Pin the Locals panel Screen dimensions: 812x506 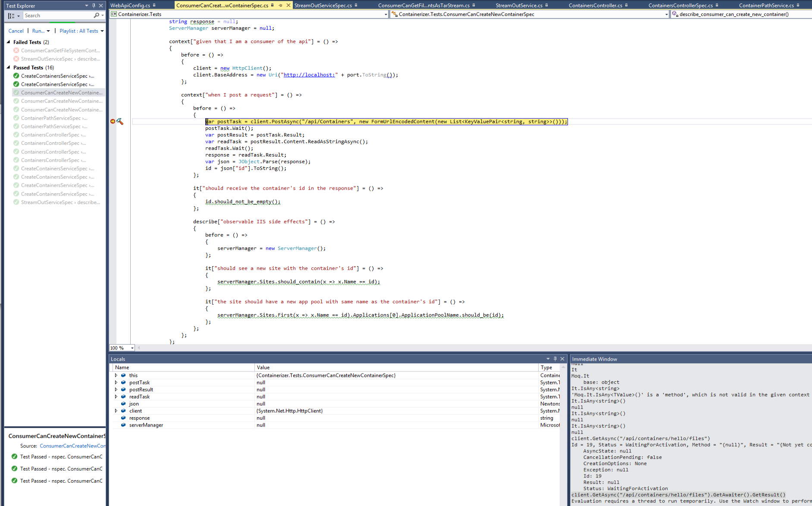coord(555,359)
